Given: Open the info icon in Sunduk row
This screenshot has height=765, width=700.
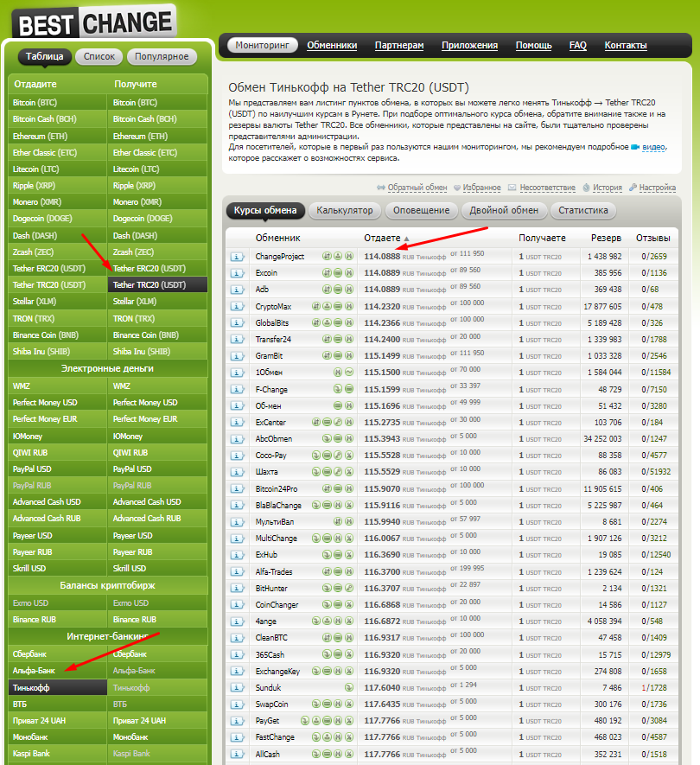Looking at the screenshot, I should click(x=237, y=688).
